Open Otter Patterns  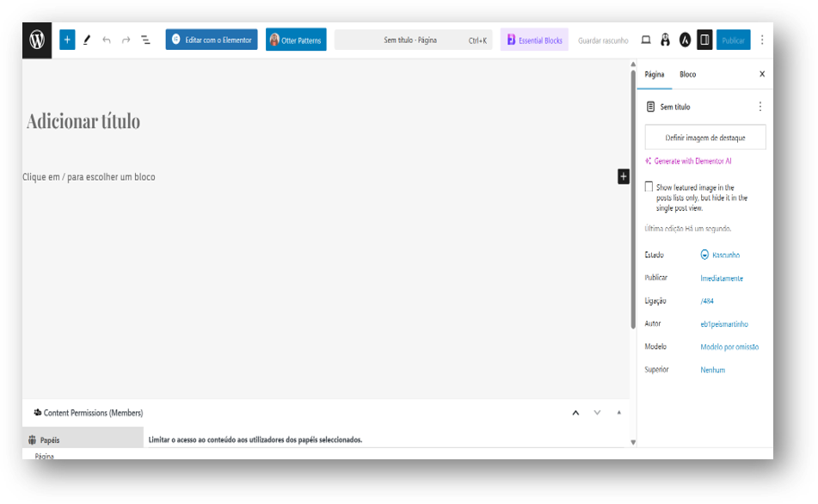click(296, 40)
